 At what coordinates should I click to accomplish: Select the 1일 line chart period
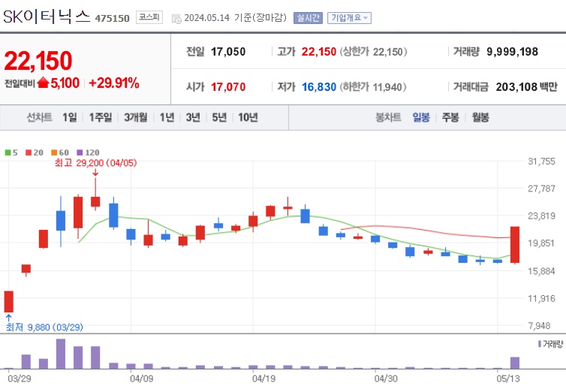point(70,117)
